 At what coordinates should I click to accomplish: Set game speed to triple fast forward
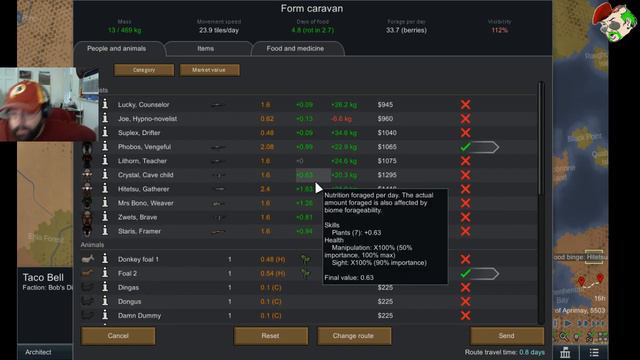click(598, 323)
